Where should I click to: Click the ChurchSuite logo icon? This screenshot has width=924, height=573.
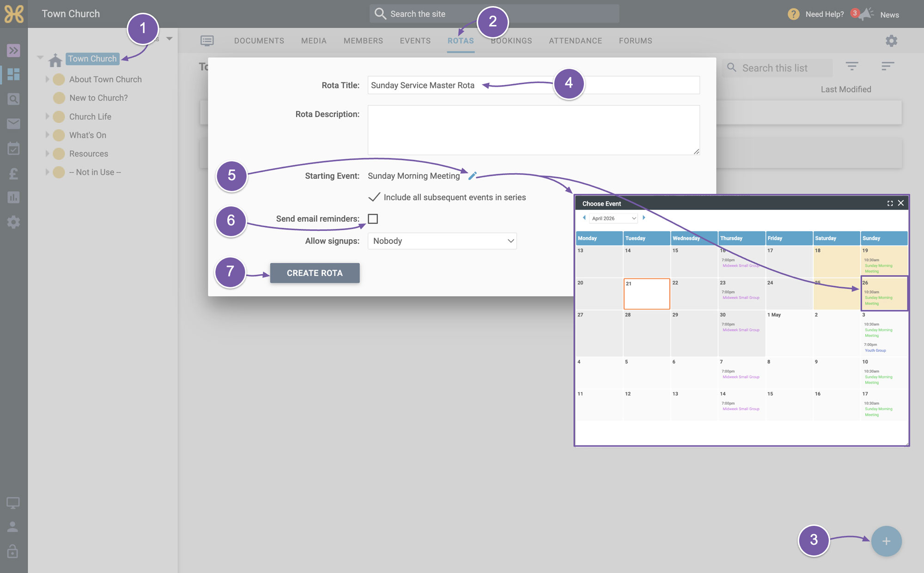click(14, 14)
